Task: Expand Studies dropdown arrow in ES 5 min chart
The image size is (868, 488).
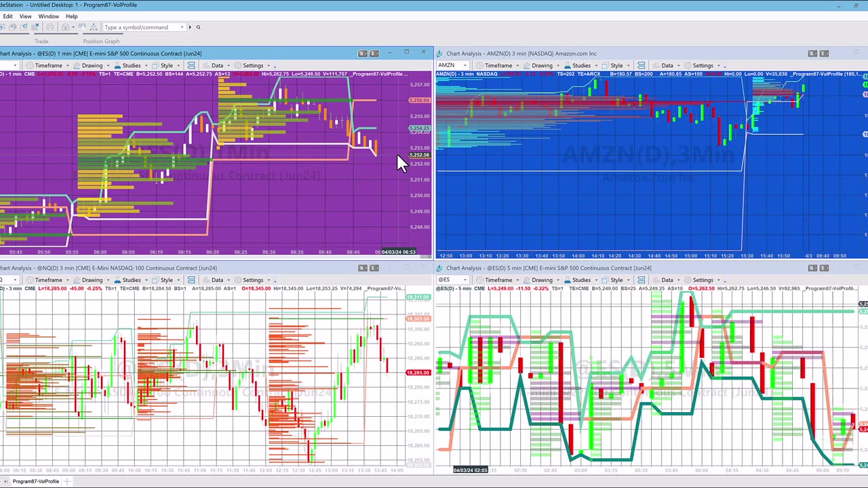Action: (x=596, y=280)
